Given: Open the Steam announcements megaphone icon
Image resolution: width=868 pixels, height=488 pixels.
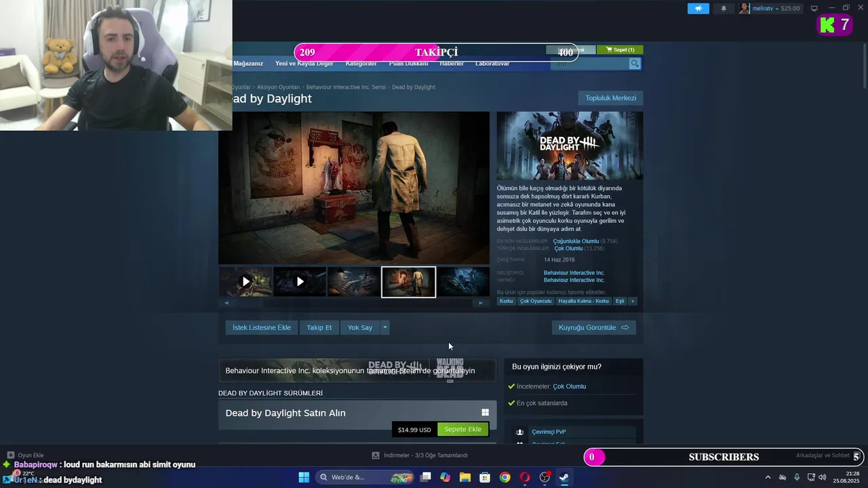Looking at the screenshot, I should [x=698, y=8].
